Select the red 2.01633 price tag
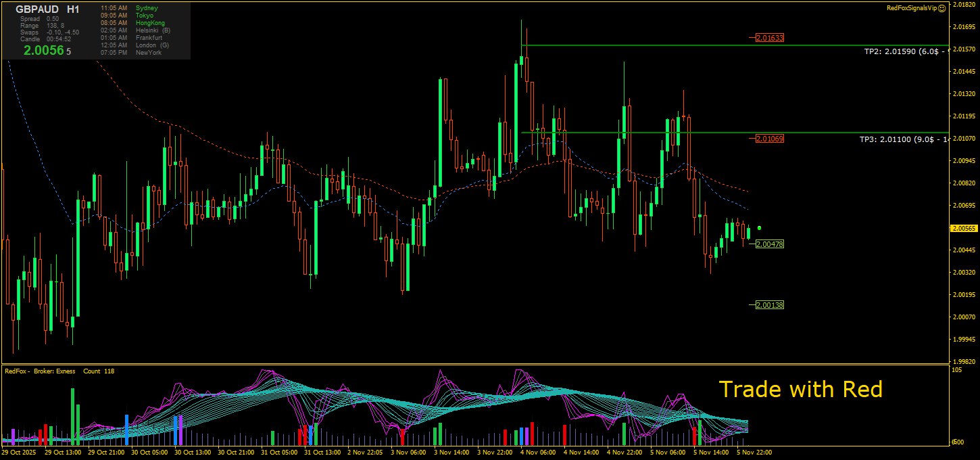980x460 pixels. coord(770,38)
